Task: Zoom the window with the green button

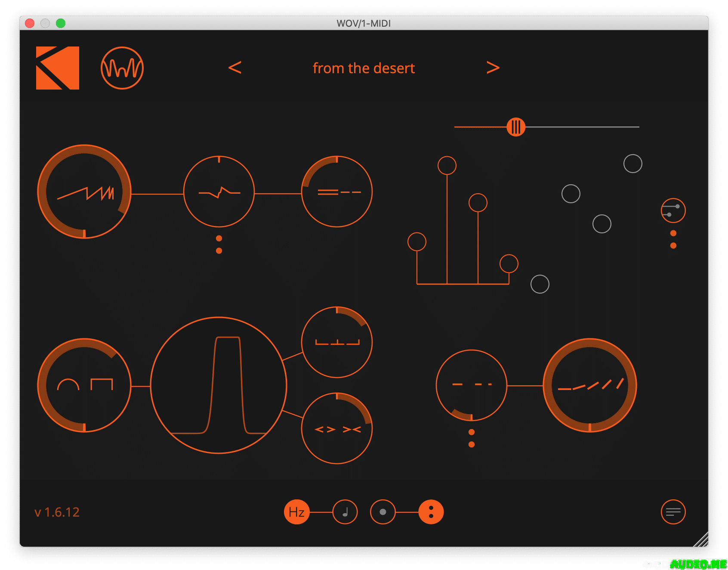Action: 61,23
